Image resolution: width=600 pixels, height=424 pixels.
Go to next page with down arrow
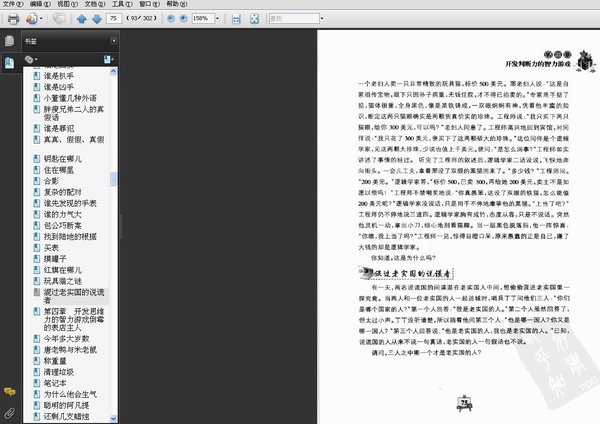click(x=96, y=19)
